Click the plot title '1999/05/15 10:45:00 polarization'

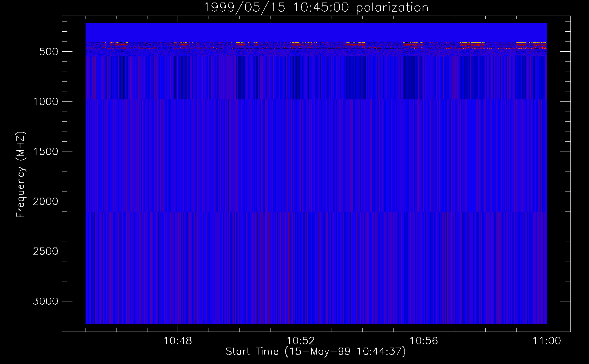[x=316, y=8]
